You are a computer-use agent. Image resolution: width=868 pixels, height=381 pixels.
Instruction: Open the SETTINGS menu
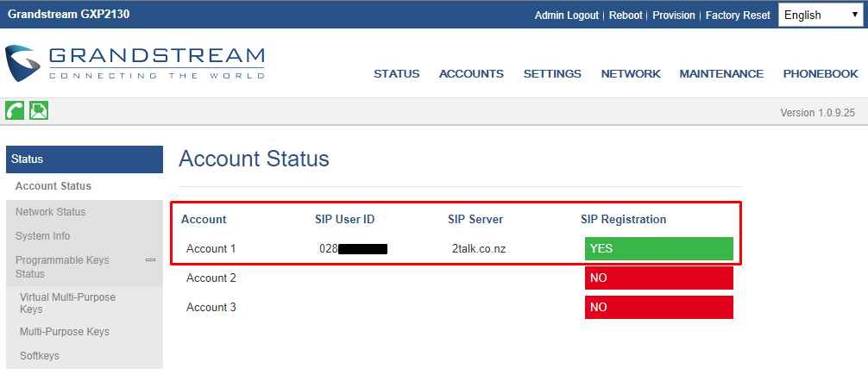coord(552,74)
